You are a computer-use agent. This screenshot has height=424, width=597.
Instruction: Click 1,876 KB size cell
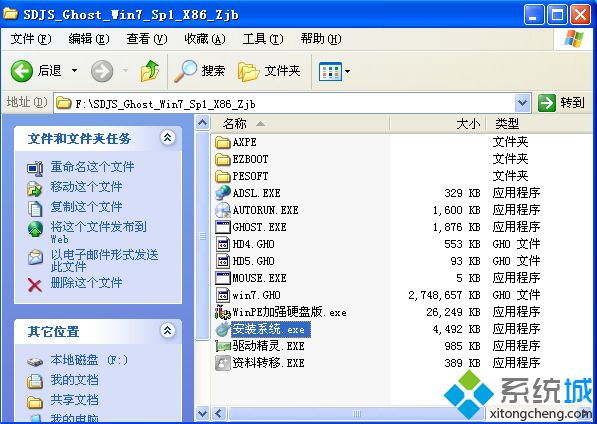(x=457, y=227)
